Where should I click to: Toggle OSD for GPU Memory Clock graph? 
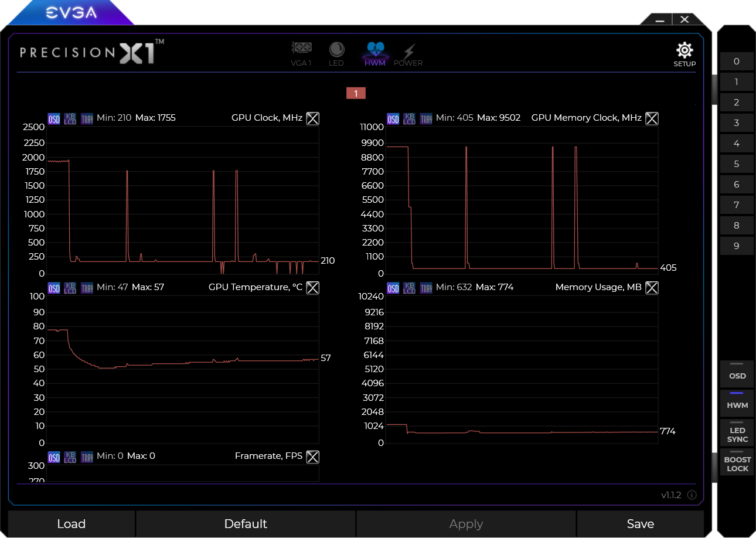point(393,119)
